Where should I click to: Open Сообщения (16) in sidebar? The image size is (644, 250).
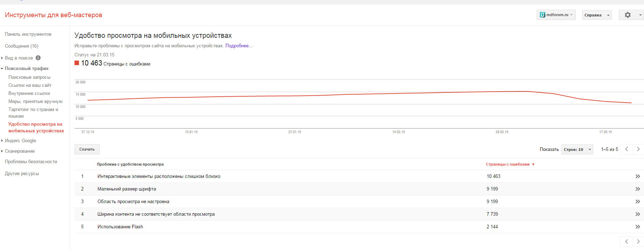coord(22,46)
